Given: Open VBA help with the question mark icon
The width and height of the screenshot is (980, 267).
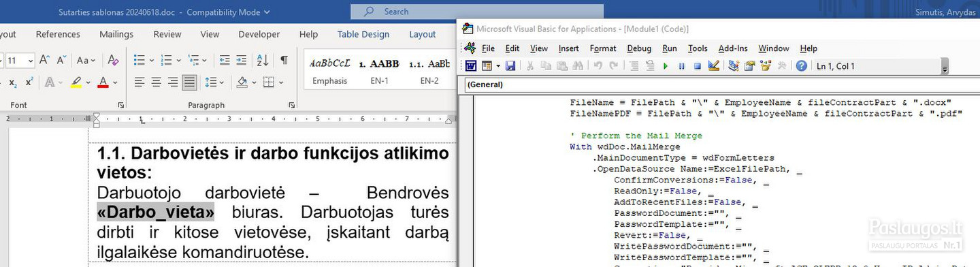Looking at the screenshot, I should point(802,66).
